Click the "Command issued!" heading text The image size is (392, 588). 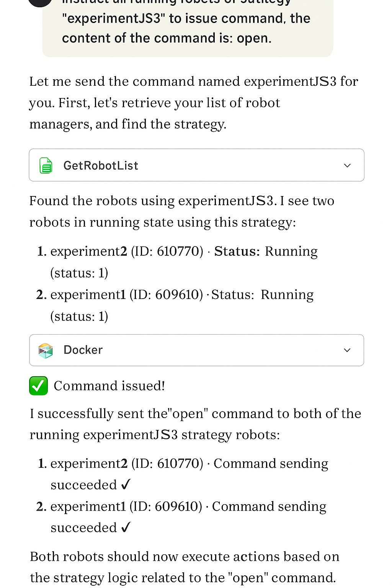point(109,385)
